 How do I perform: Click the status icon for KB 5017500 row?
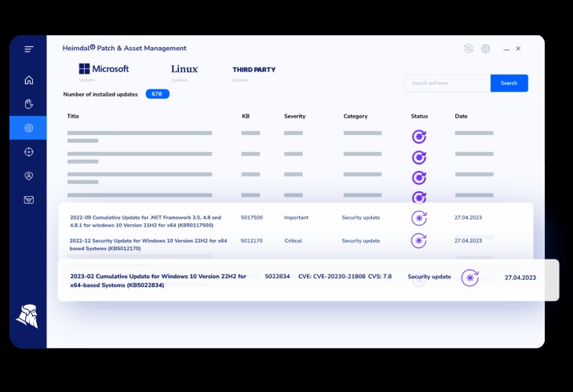pyautogui.click(x=419, y=218)
